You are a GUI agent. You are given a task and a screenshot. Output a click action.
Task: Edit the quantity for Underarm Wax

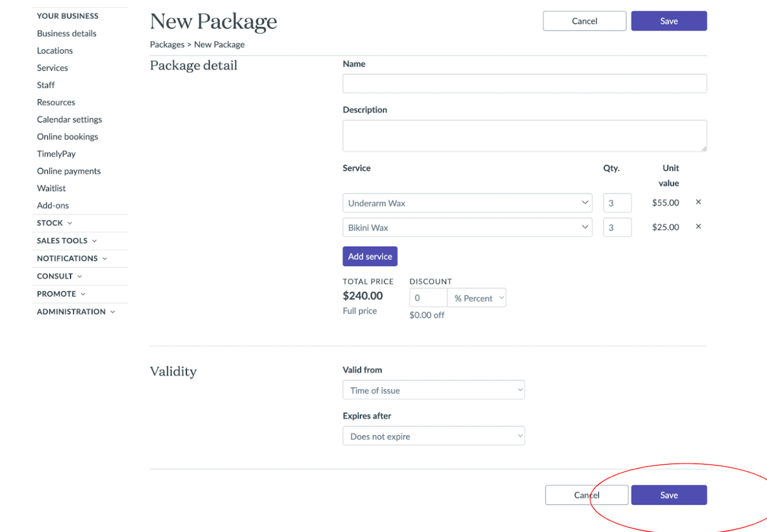616,203
